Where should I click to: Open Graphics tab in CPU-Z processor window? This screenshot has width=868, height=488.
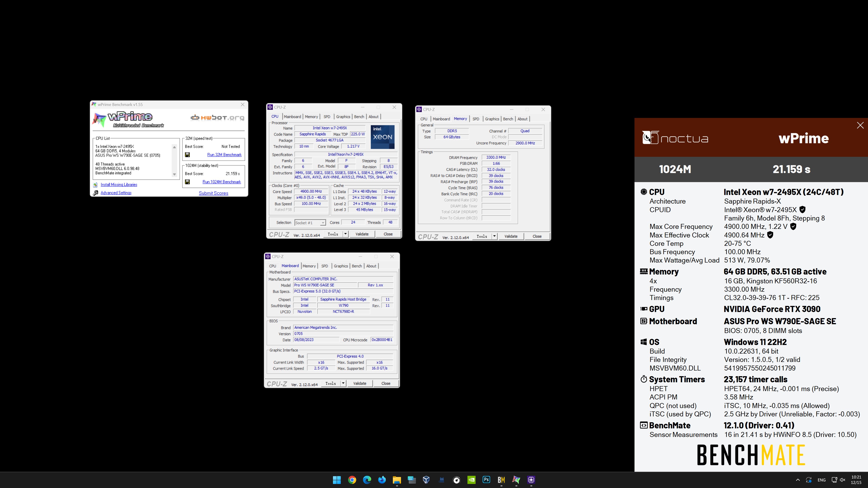(343, 117)
